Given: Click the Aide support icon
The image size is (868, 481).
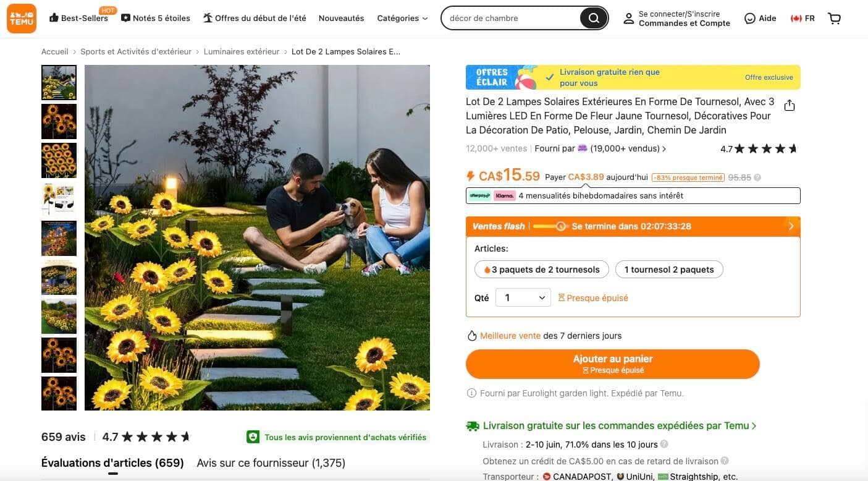Looking at the screenshot, I should tap(749, 19).
